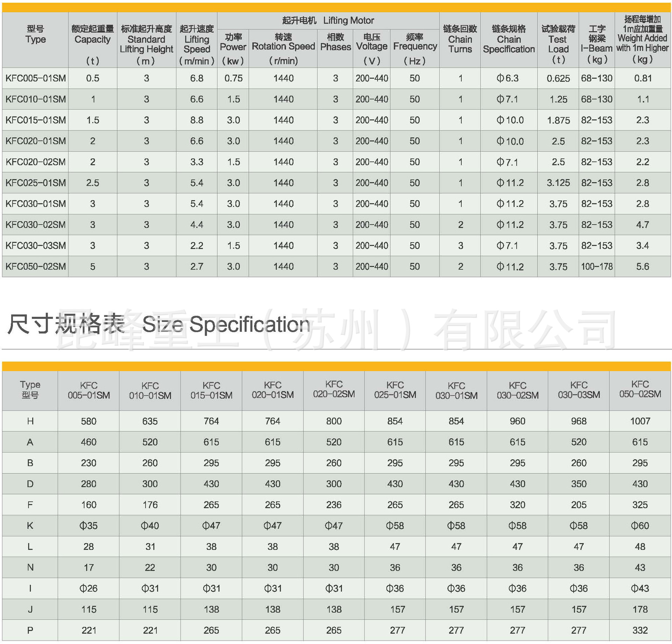The height and width of the screenshot is (644, 672).
Task: Click the KFC025-01SM row label
Action: pos(35,183)
